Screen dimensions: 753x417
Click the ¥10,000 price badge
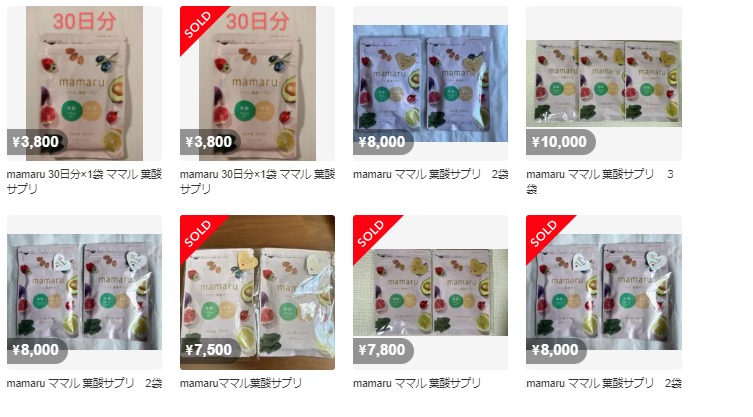[560, 142]
